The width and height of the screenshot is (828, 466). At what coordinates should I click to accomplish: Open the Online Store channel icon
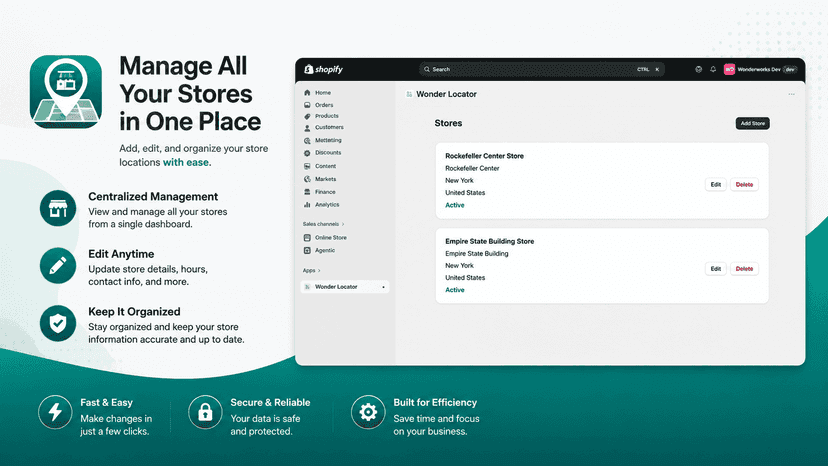tap(307, 238)
